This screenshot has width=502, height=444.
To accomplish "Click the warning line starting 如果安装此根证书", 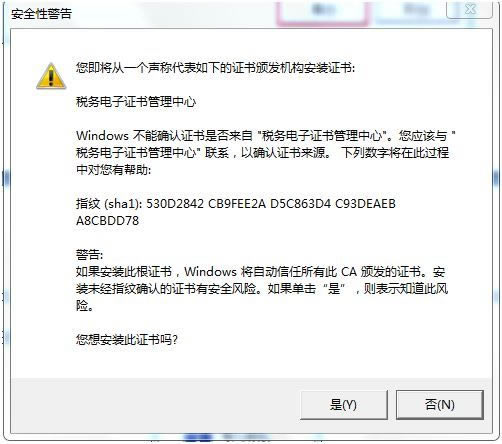I will (x=260, y=272).
